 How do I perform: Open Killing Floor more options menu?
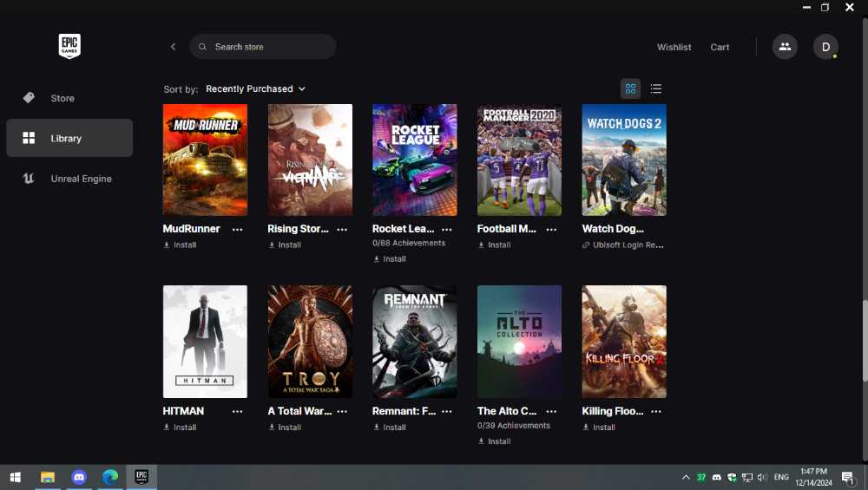(x=656, y=411)
